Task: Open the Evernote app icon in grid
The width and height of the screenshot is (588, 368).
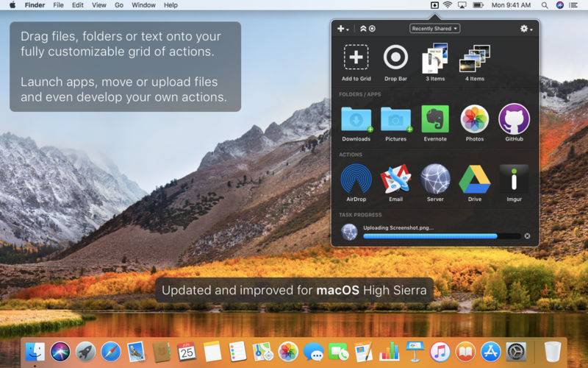Action: 435,119
